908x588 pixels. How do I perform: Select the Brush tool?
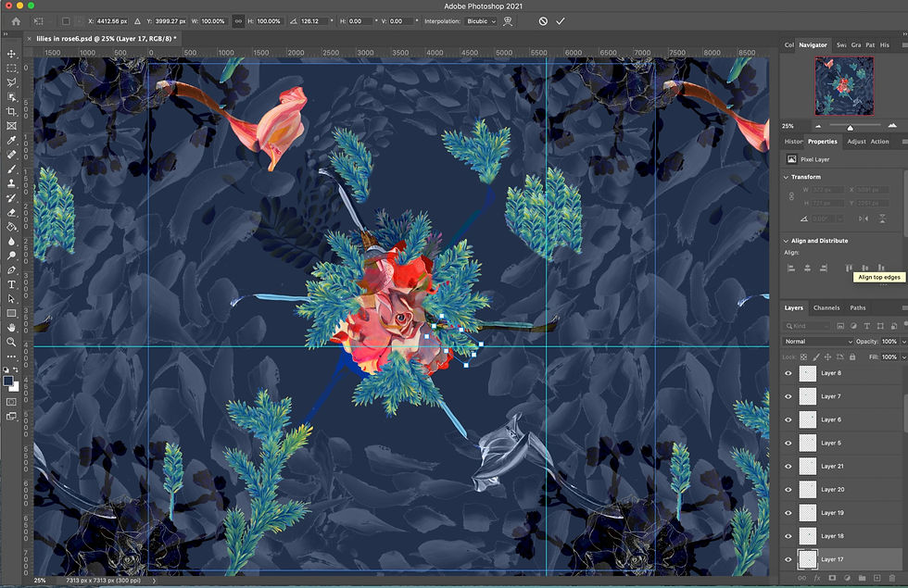[11, 169]
